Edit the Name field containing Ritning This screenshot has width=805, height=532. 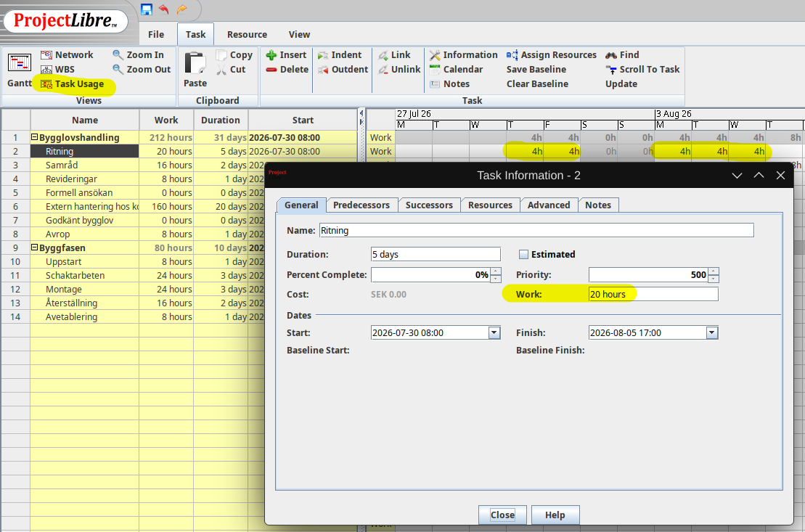(536, 230)
